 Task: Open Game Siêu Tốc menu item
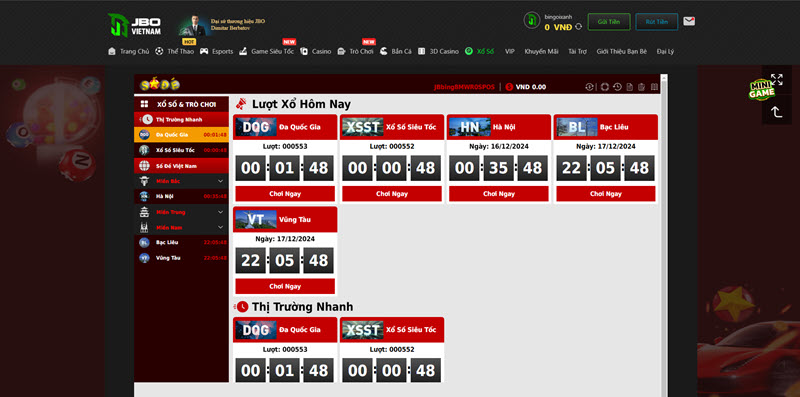tap(266, 52)
